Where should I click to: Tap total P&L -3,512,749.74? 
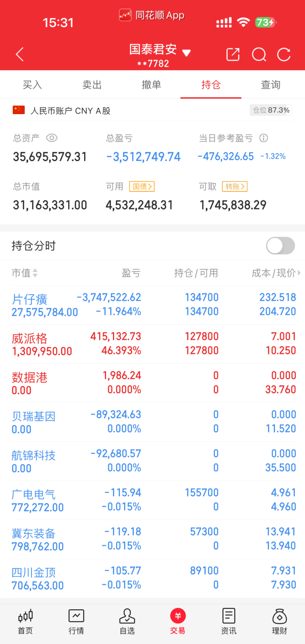point(143,157)
